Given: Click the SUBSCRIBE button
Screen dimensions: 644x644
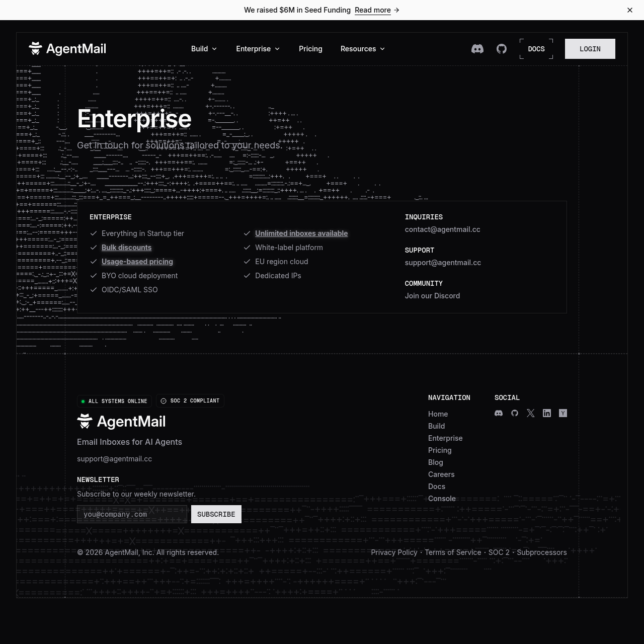Looking at the screenshot, I should (216, 514).
